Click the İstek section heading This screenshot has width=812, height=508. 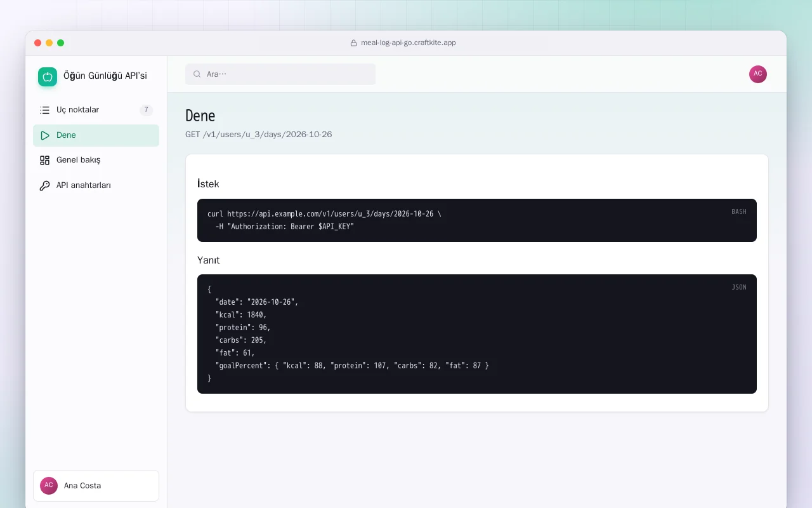click(x=208, y=184)
